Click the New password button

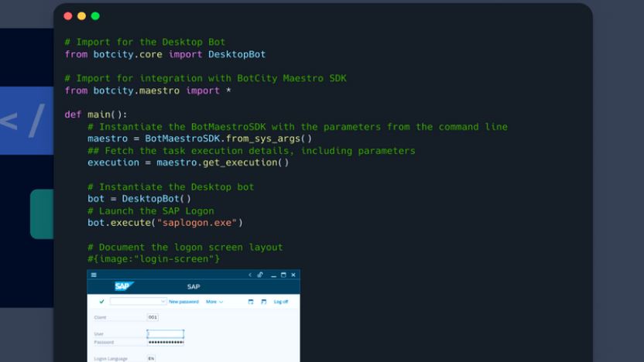point(183,302)
